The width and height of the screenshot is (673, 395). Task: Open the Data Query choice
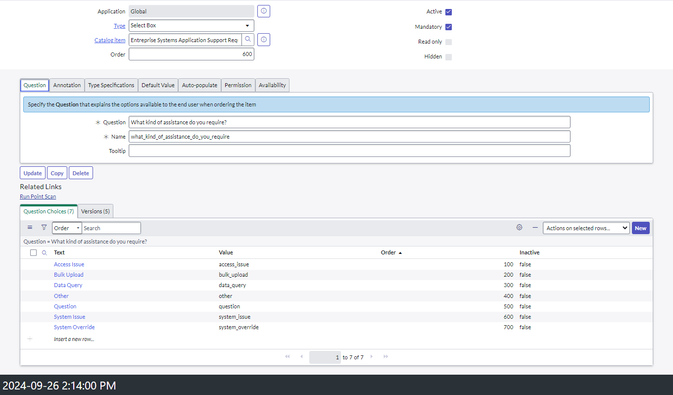[x=68, y=285]
